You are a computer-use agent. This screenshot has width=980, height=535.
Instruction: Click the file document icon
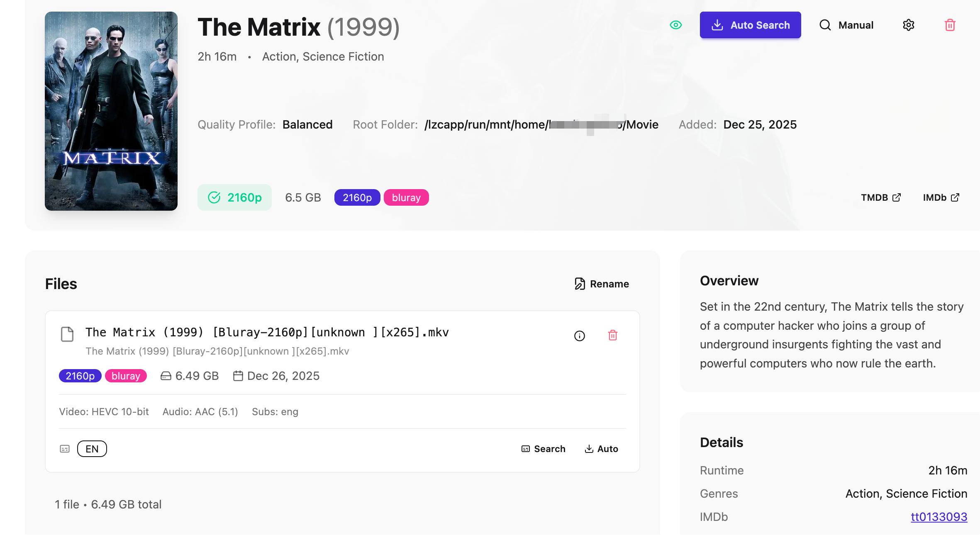(67, 334)
